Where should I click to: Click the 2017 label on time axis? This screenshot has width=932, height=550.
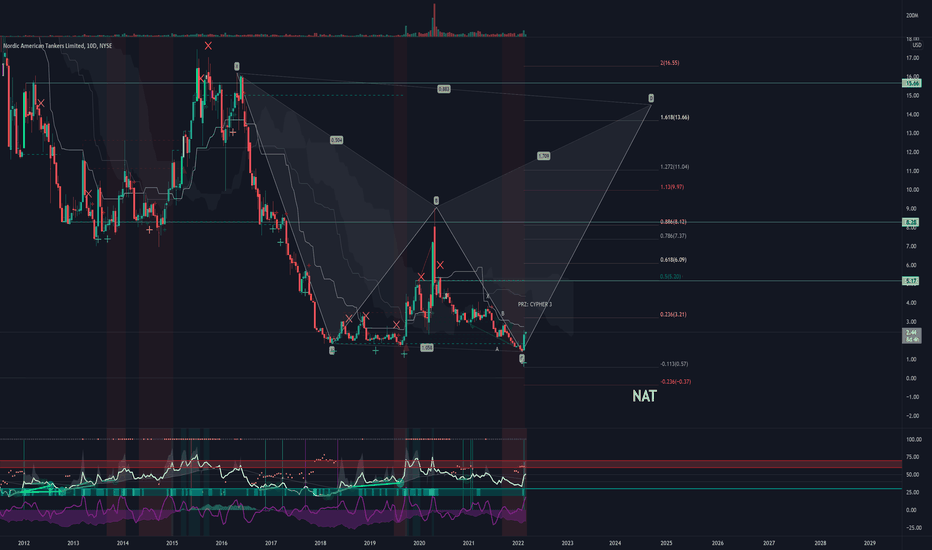pyautogui.click(x=271, y=543)
